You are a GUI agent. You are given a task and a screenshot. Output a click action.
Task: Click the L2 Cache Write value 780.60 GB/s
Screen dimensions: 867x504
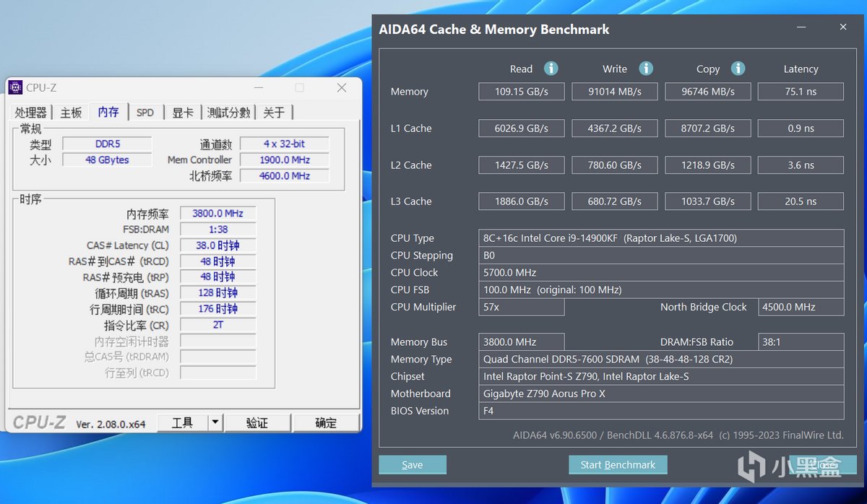pyautogui.click(x=615, y=165)
